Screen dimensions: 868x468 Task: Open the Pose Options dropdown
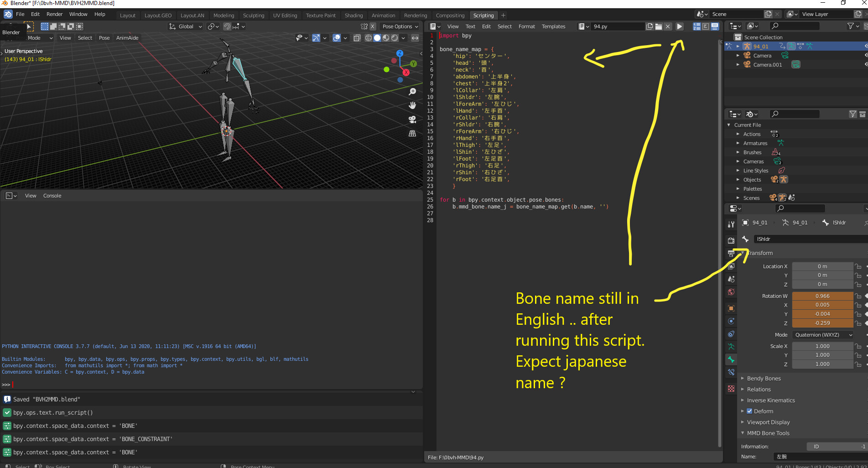[400, 26]
